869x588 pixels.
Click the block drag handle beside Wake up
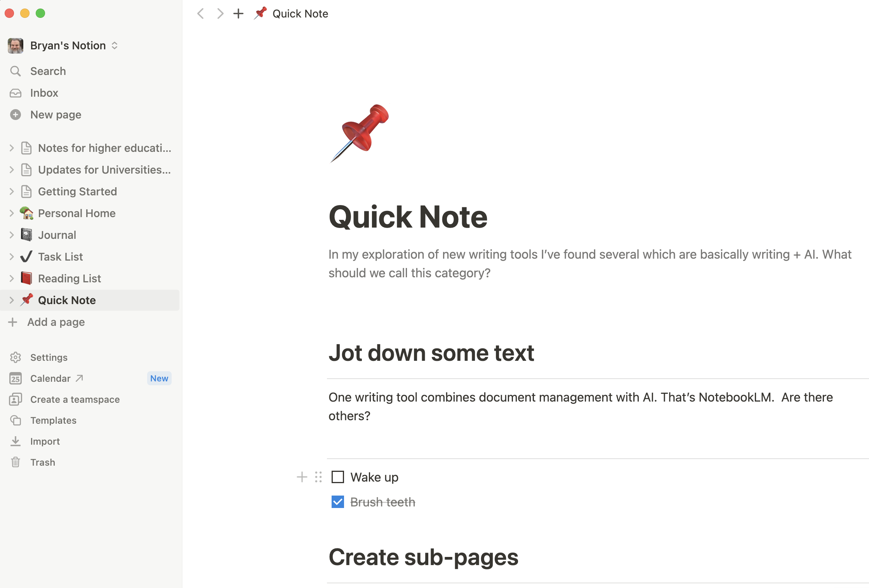318,477
